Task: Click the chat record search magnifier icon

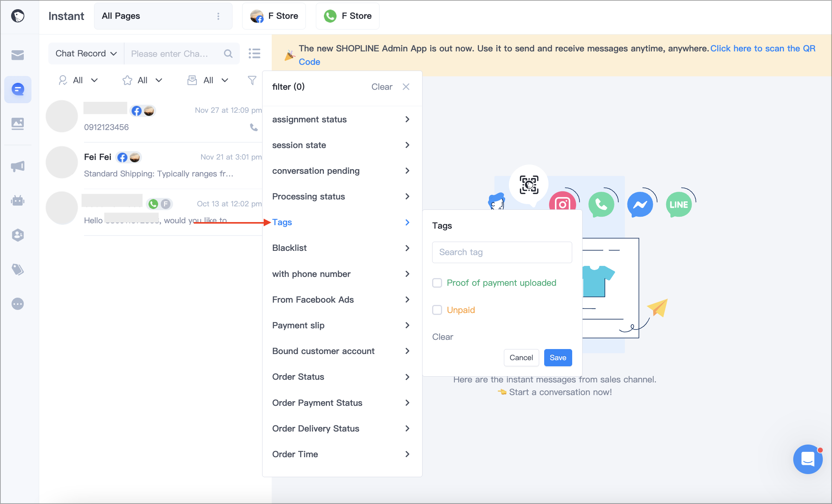Action: coord(228,54)
